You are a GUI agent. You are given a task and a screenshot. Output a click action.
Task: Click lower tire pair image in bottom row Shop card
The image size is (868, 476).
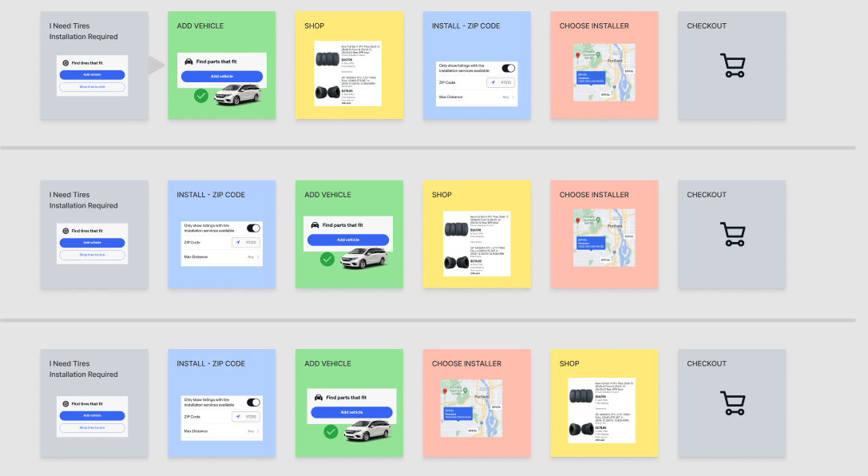[x=581, y=429]
